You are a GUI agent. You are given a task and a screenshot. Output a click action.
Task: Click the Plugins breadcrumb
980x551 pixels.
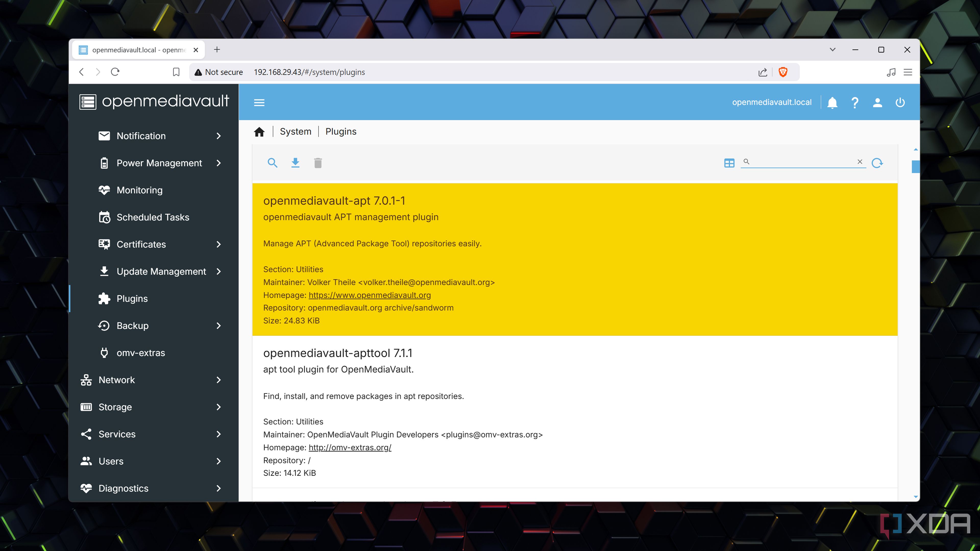[x=341, y=132]
